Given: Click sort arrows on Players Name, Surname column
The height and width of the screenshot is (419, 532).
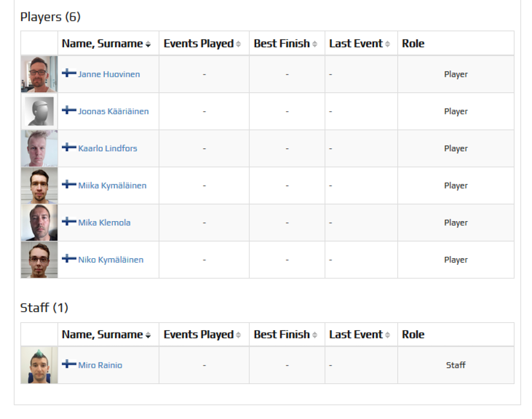Looking at the screenshot, I should click(148, 44).
